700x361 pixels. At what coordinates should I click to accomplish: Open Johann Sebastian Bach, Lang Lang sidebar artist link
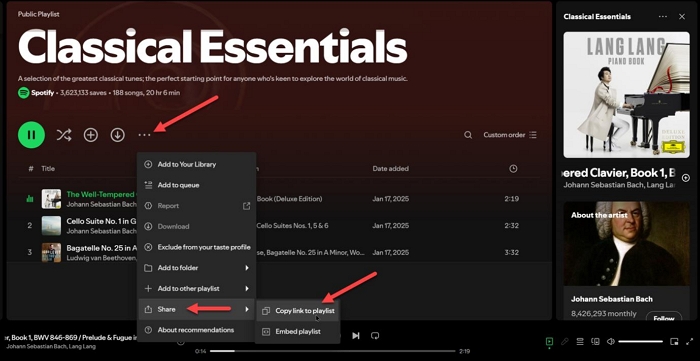coord(619,185)
